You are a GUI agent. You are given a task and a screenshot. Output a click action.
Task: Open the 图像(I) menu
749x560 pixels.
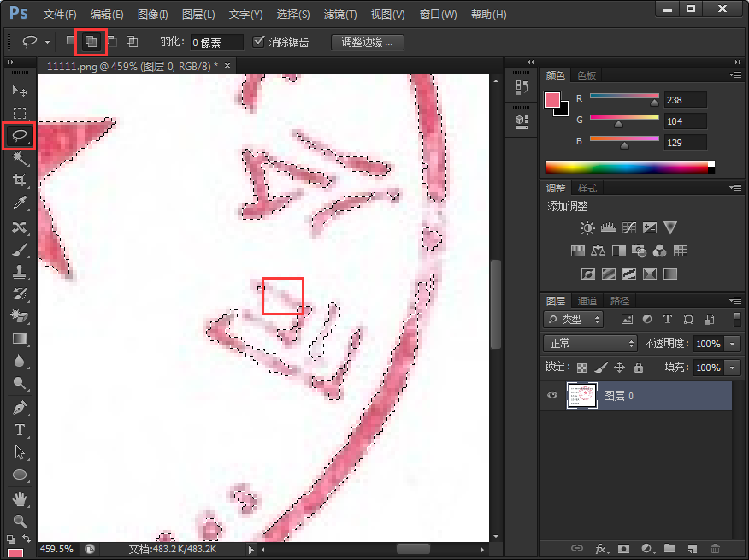152,15
